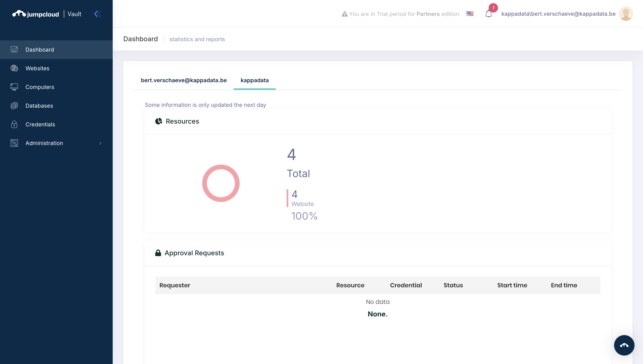This screenshot has width=643, height=364.
Task: Select the kappadata tab
Action: pos(255,80)
